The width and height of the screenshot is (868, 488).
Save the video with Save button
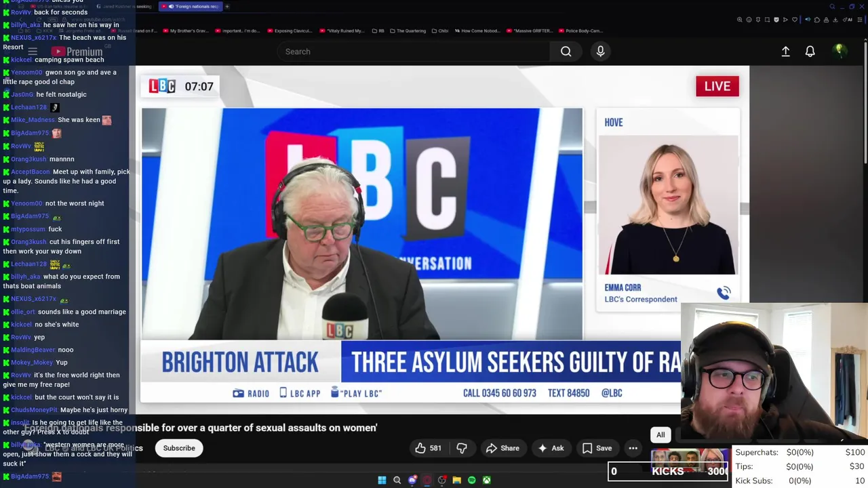click(x=597, y=448)
